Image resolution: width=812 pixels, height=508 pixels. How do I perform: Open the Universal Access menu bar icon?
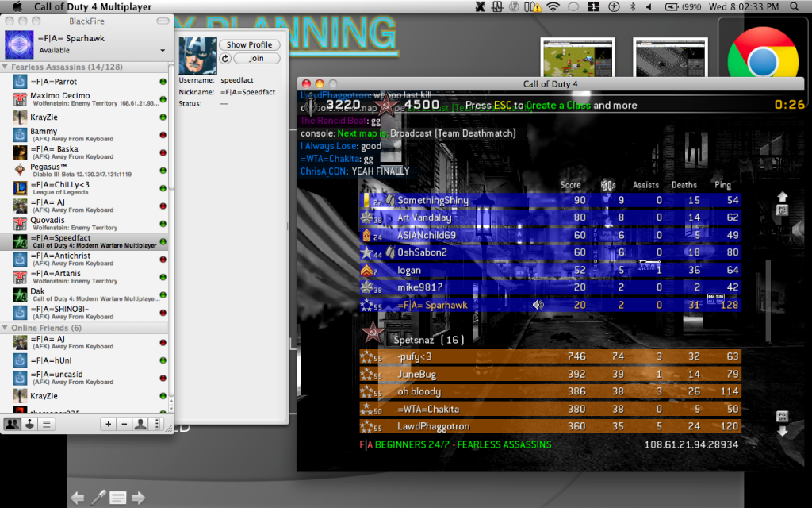[x=615, y=6]
